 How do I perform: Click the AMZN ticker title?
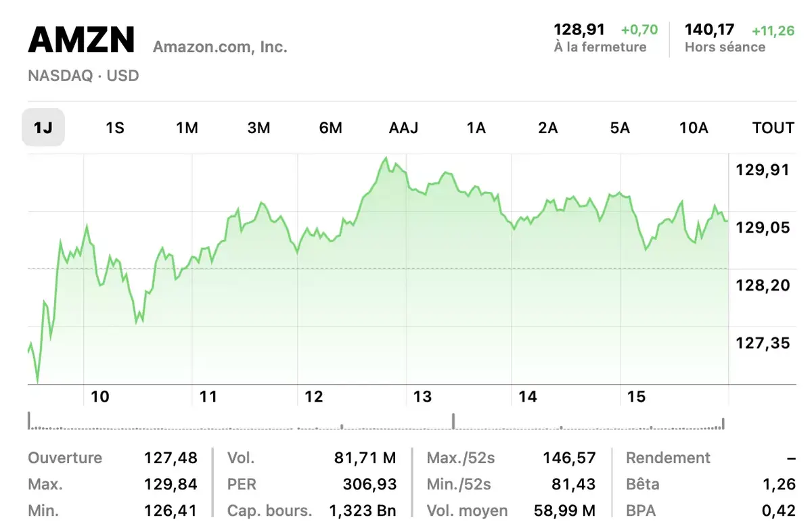pos(81,40)
